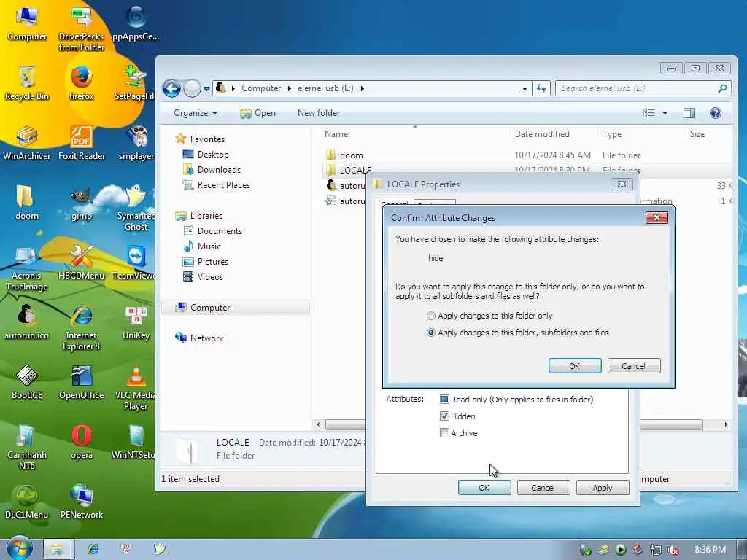This screenshot has height=560, width=747.
Task: Launch Foxit Reader desktop shortcut
Action: pyautogui.click(x=82, y=143)
